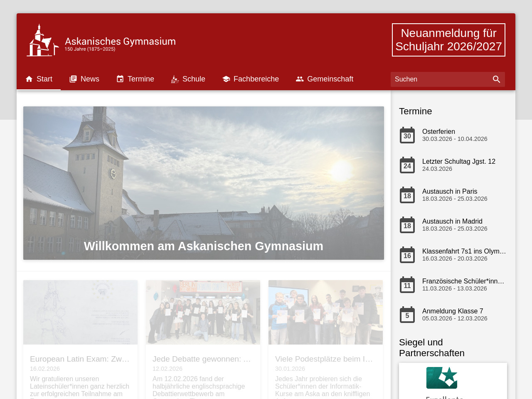
Task: Click the calendar icon for Osterferien
Action: pyautogui.click(x=407, y=135)
